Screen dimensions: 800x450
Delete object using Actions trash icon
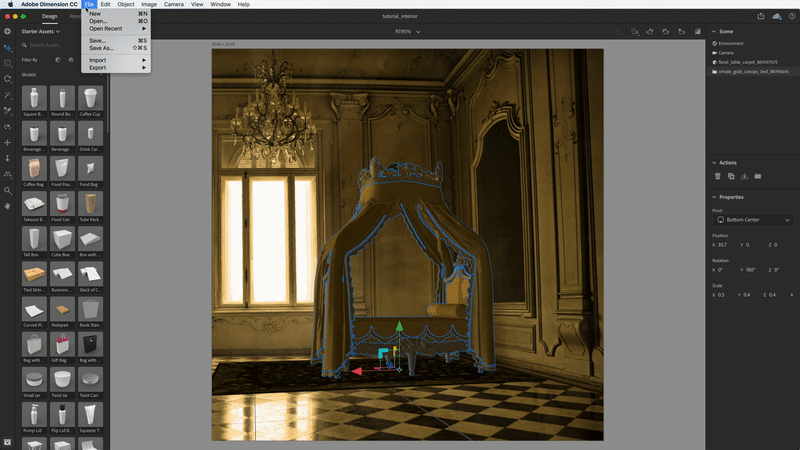coord(717,176)
